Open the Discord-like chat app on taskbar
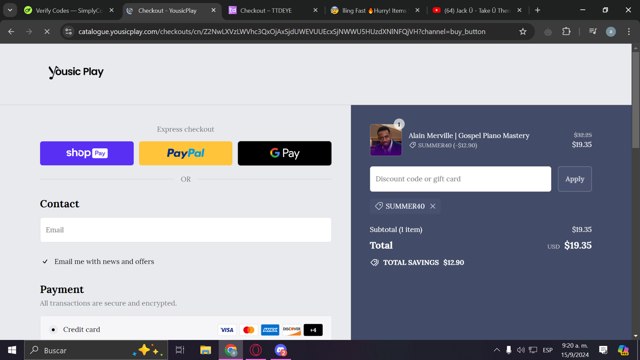This screenshot has width=640, height=360. [280, 350]
